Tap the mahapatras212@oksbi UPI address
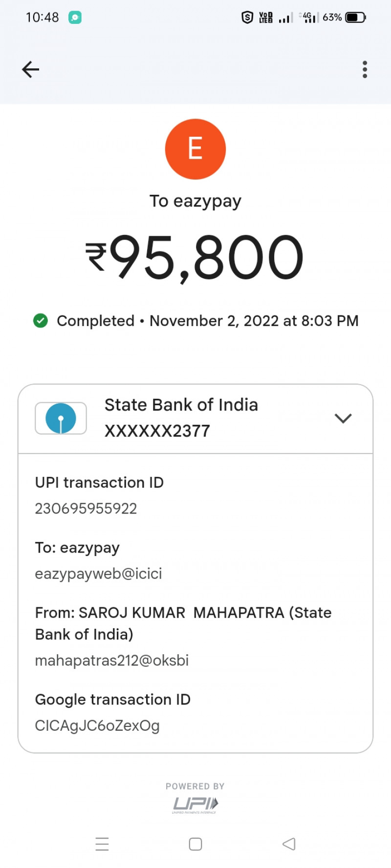 pos(112,661)
